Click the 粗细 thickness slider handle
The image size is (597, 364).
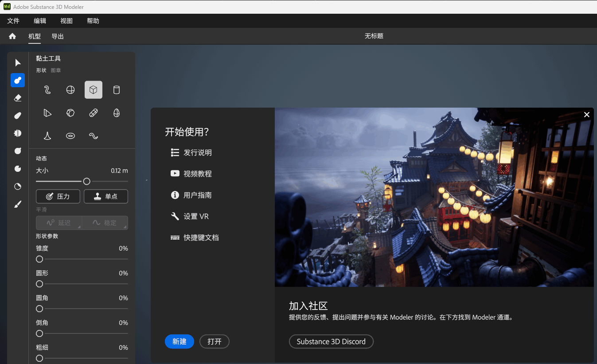(39, 358)
